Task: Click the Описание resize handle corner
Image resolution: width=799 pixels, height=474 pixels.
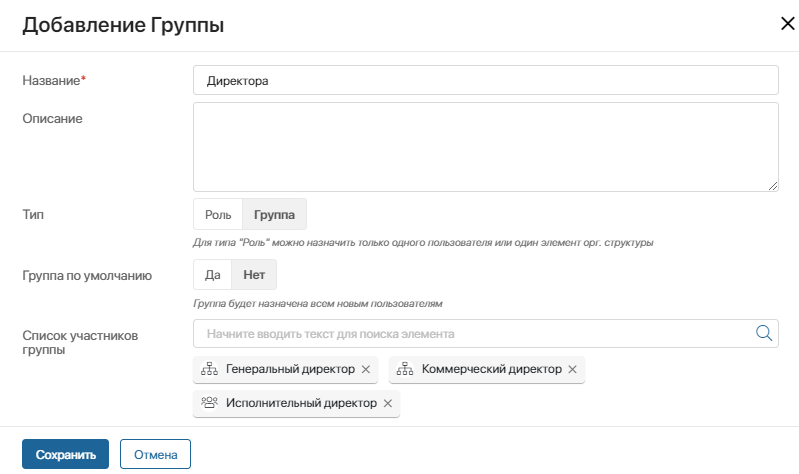Action: point(773,186)
